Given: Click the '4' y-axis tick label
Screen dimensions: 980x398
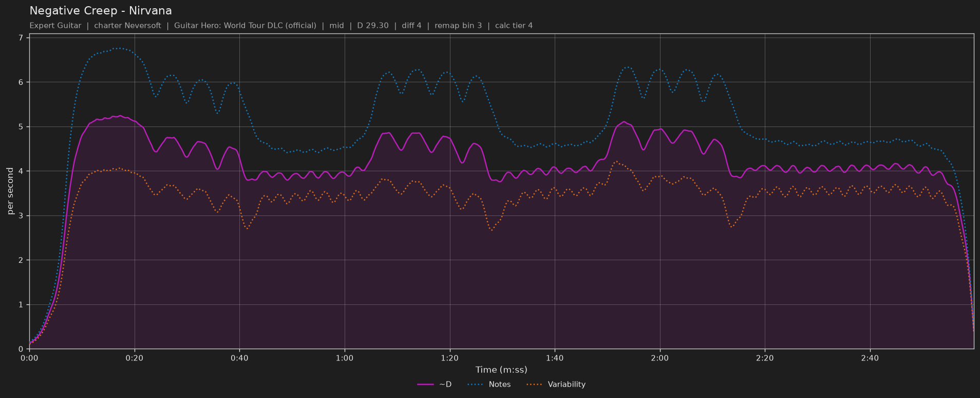Looking at the screenshot, I should 21,171.
